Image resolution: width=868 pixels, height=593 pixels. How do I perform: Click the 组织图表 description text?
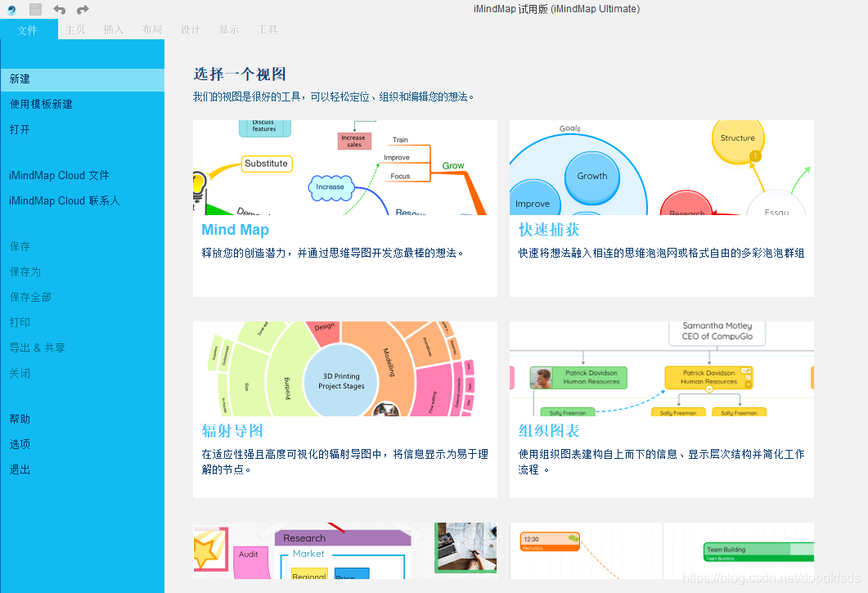(x=662, y=462)
